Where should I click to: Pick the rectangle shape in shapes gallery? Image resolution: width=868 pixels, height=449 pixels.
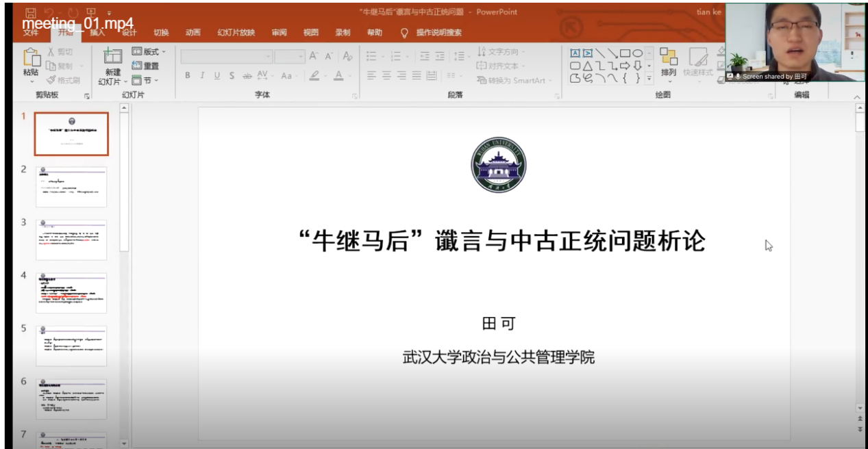[624, 53]
